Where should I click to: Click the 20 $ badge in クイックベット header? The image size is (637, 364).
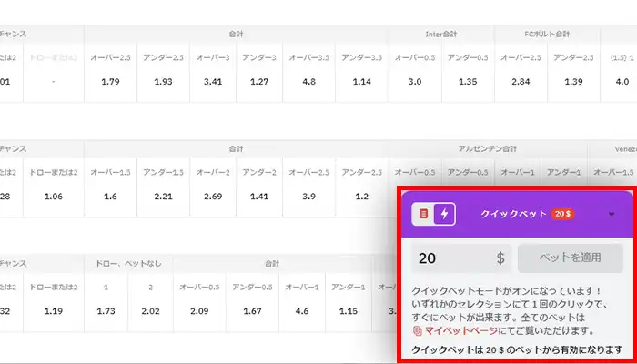[x=561, y=214]
